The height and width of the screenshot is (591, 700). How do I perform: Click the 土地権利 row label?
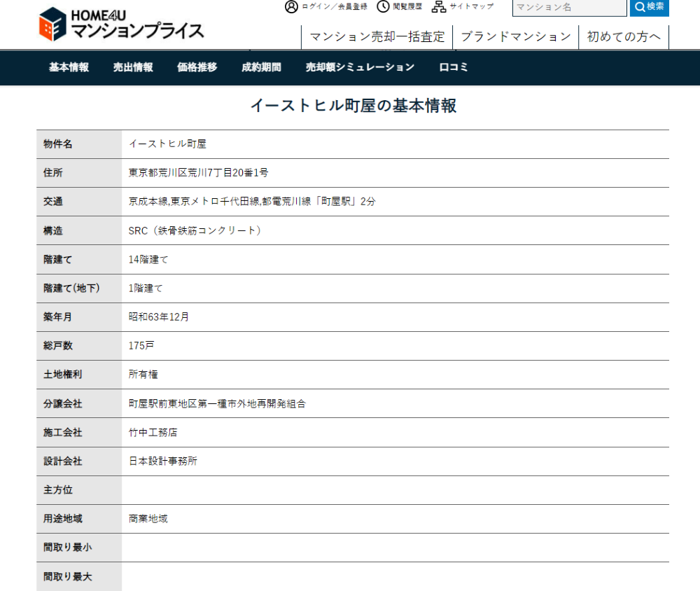[x=62, y=375]
